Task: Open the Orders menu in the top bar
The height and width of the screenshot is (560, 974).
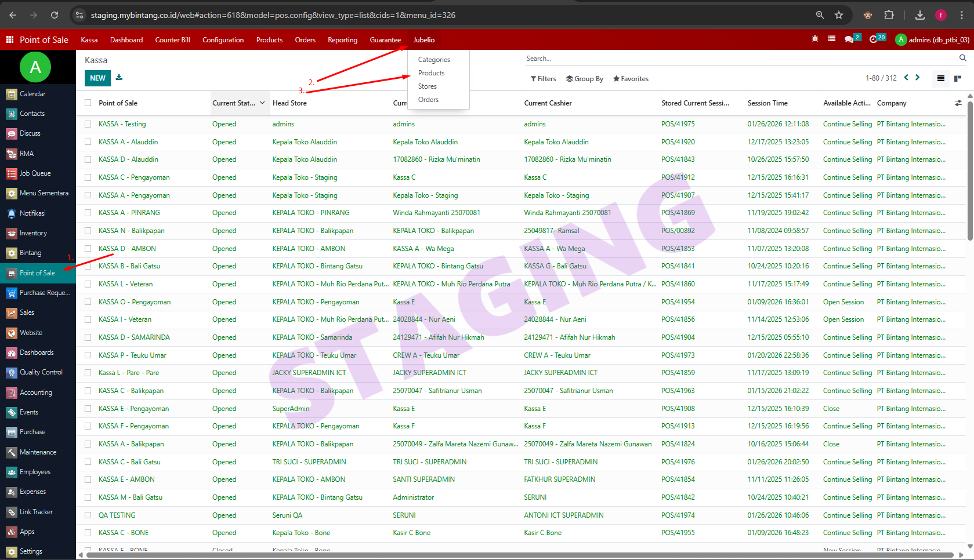Action: point(305,40)
